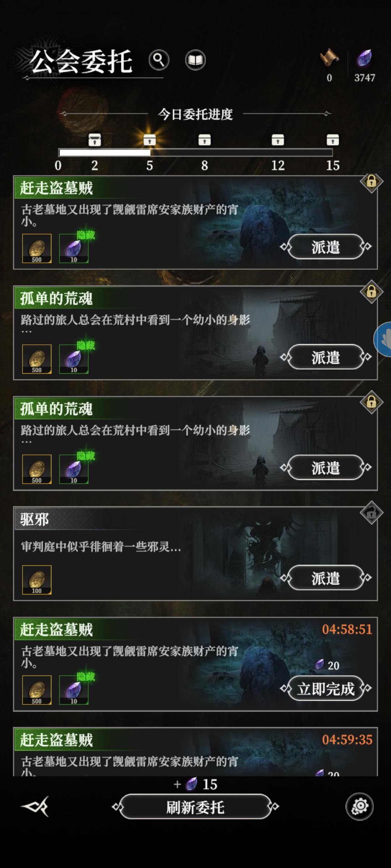The width and height of the screenshot is (391, 868).
Task: Enable the lock on the 驱邪 quest
Action: point(371,512)
